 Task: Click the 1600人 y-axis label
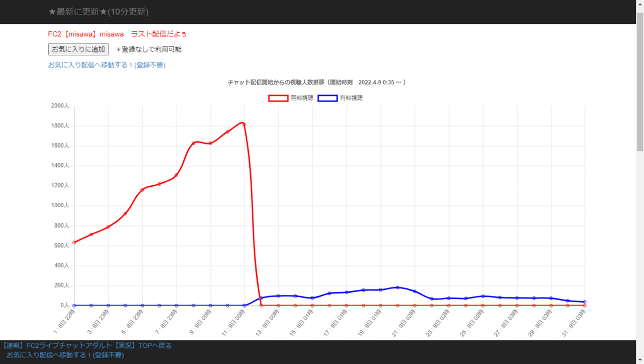pos(60,146)
